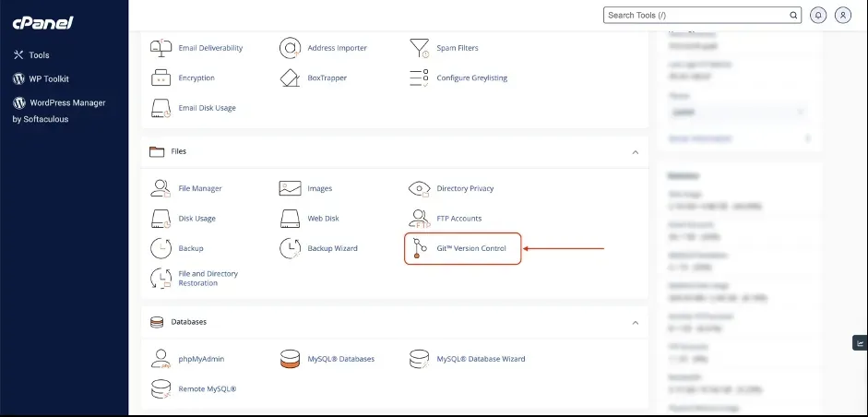Click the cPanel logo

tap(42, 23)
